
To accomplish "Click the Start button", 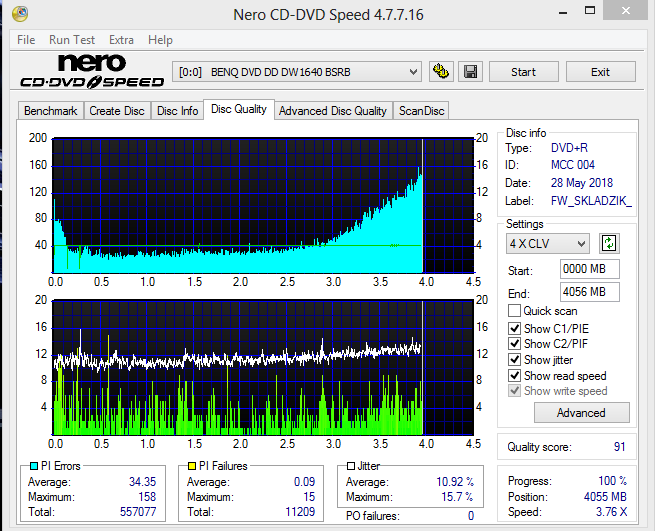I will (x=523, y=72).
